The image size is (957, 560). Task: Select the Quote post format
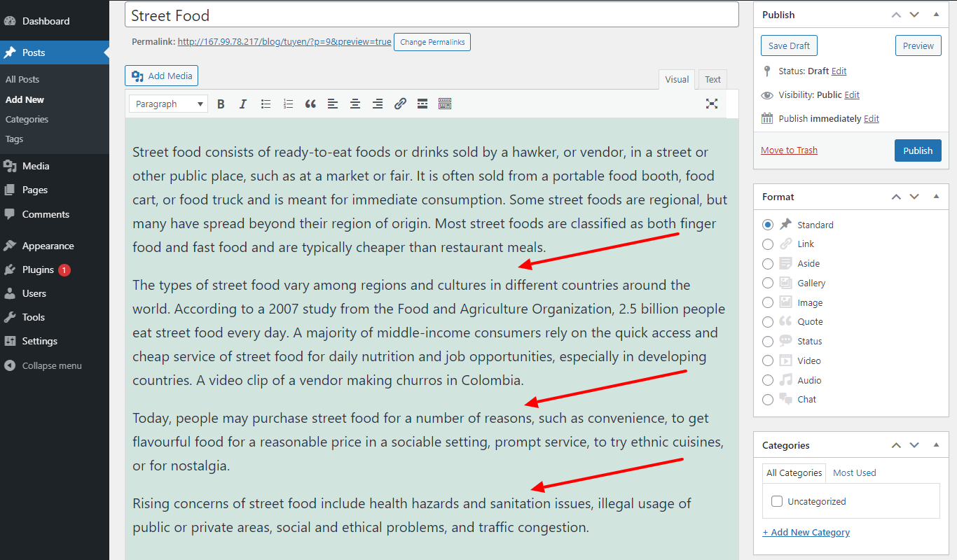pyautogui.click(x=768, y=321)
